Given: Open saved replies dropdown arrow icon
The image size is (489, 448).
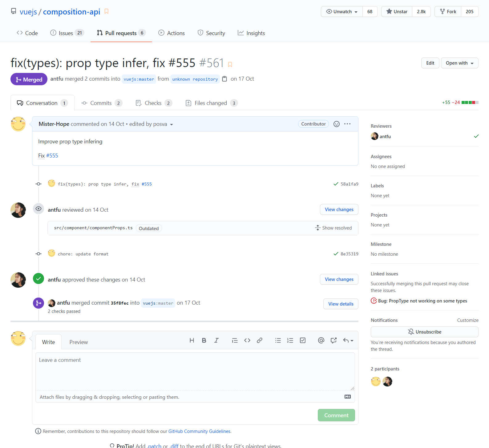Looking at the screenshot, I should click(x=348, y=340).
